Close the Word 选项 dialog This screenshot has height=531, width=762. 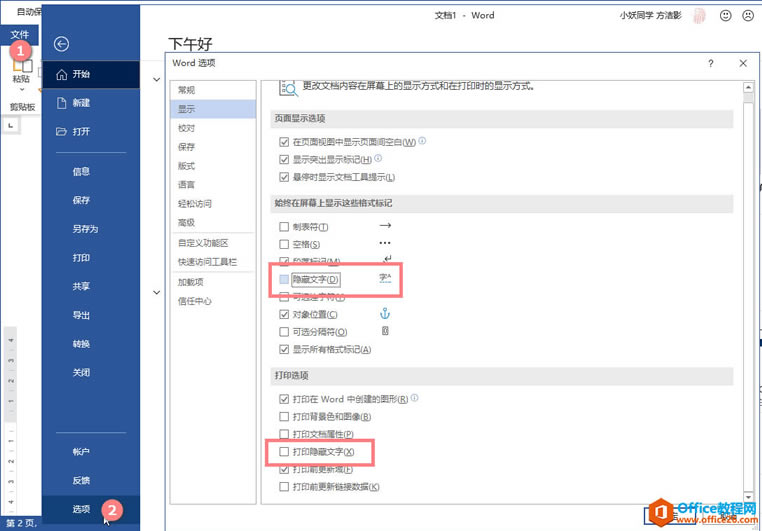click(743, 63)
